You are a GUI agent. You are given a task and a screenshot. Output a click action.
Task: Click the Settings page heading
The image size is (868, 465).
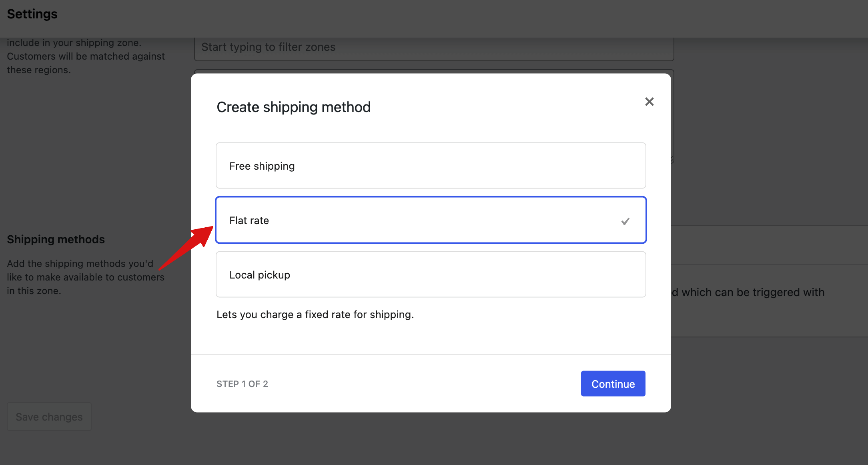pyautogui.click(x=32, y=14)
